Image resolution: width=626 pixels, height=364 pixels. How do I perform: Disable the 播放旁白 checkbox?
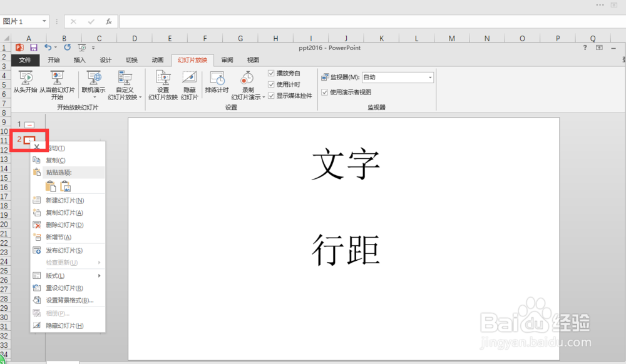(272, 73)
